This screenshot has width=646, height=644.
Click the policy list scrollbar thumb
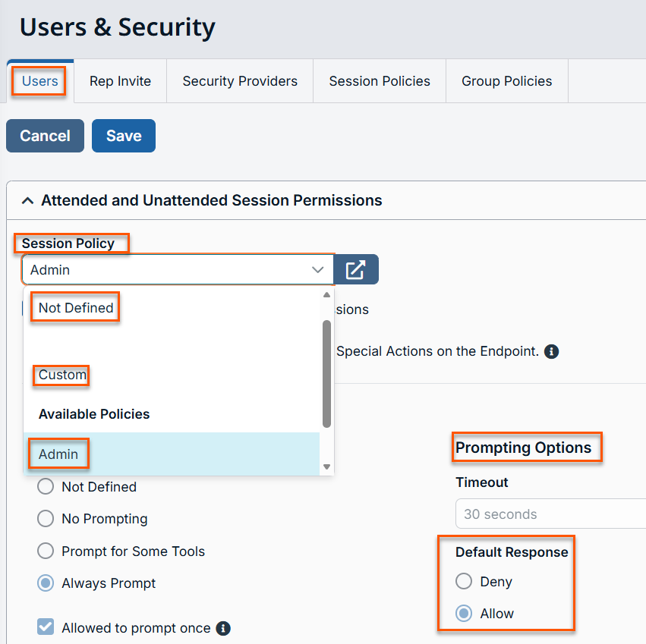click(326, 374)
